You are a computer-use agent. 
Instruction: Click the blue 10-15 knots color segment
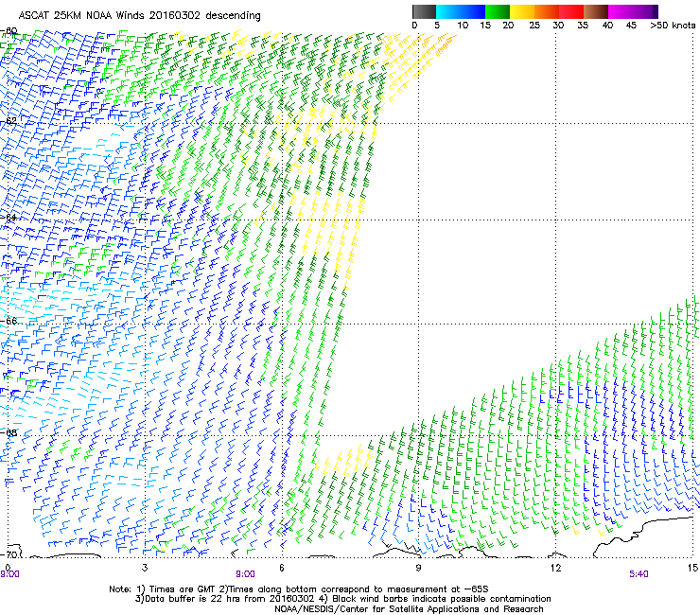[473, 11]
